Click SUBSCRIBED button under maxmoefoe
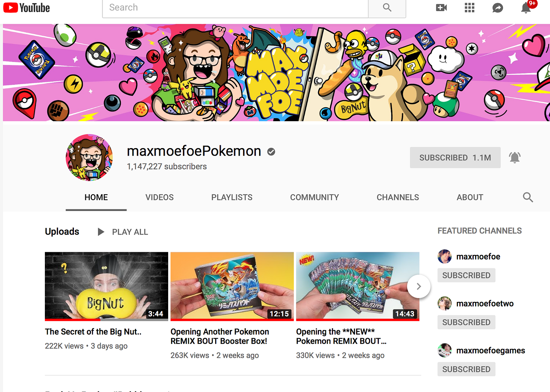The image size is (550, 392). (x=466, y=275)
